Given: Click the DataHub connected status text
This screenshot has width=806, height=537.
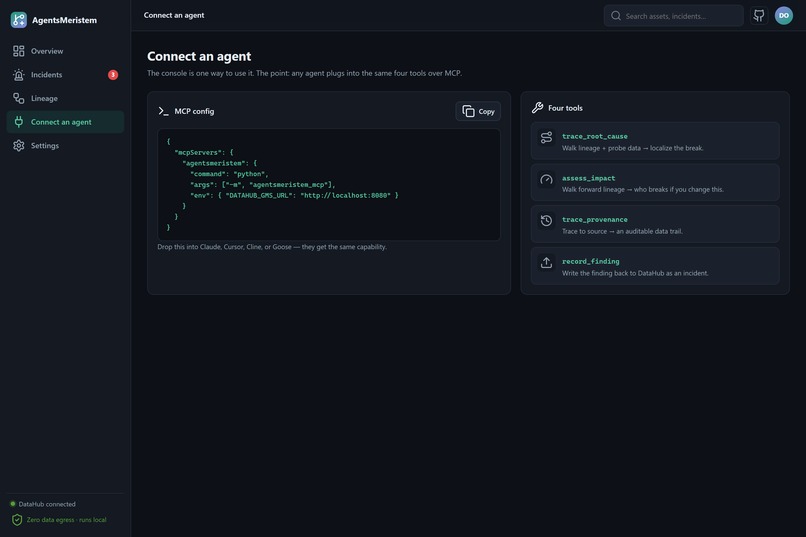Looking at the screenshot, I should click(x=47, y=504).
